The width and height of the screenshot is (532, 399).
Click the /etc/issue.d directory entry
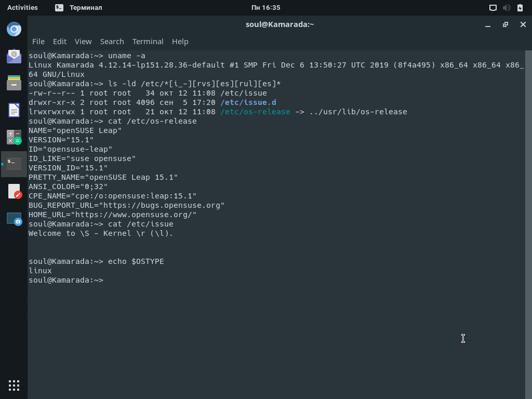(x=248, y=102)
